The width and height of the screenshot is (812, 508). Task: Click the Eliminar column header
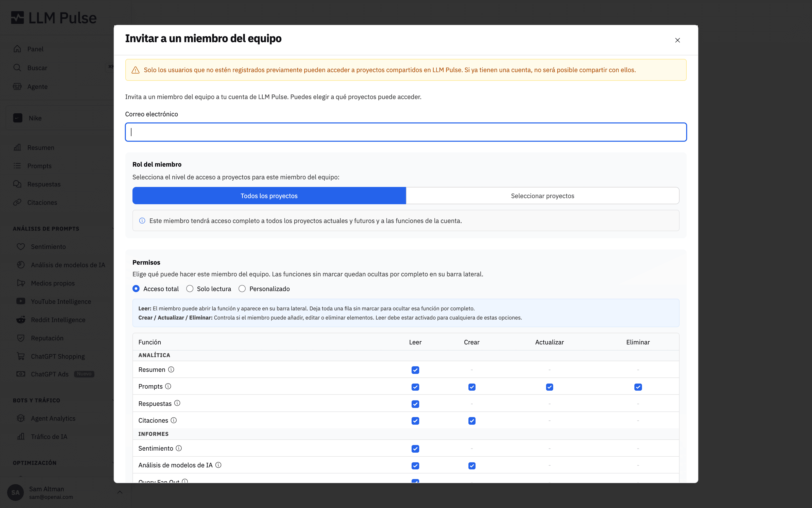[x=638, y=342]
